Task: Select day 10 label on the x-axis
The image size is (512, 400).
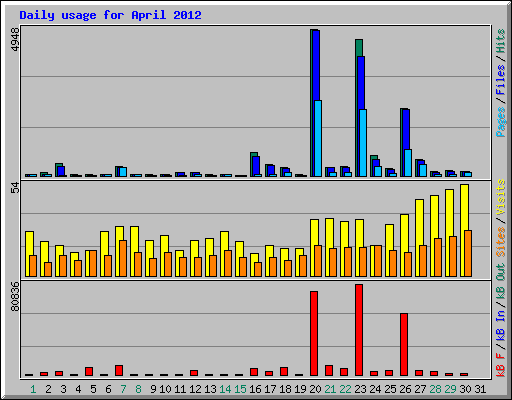Action: point(165,389)
